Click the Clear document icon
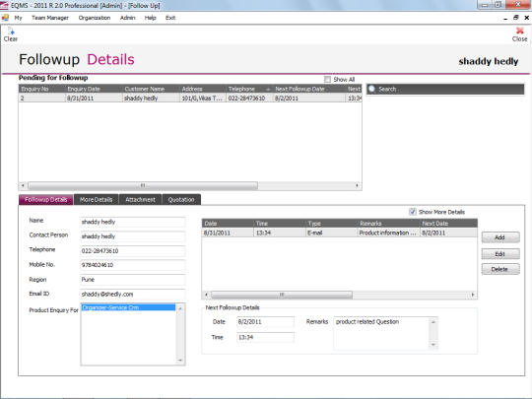532x399 pixels. click(11, 31)
